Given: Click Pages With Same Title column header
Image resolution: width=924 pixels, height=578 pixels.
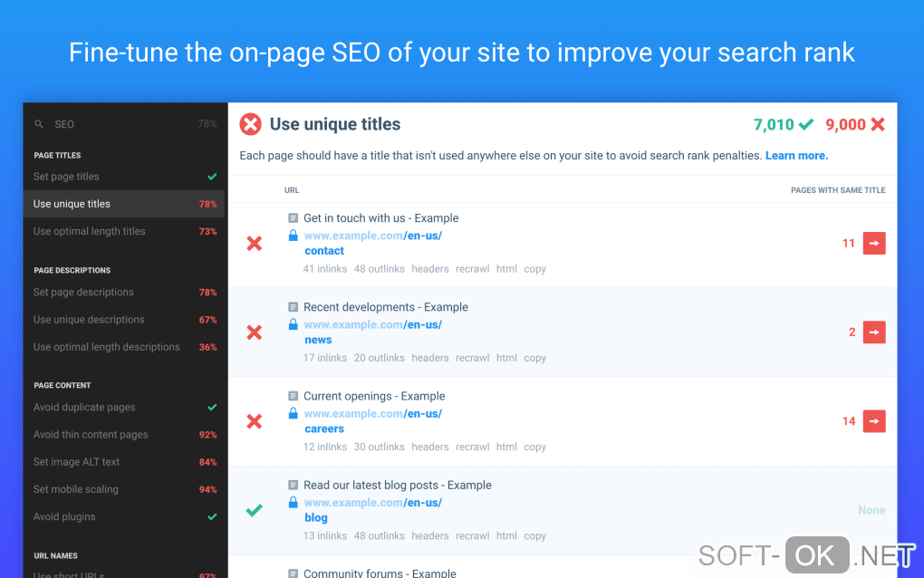Looking at the screenshot, I should point(838,190).
